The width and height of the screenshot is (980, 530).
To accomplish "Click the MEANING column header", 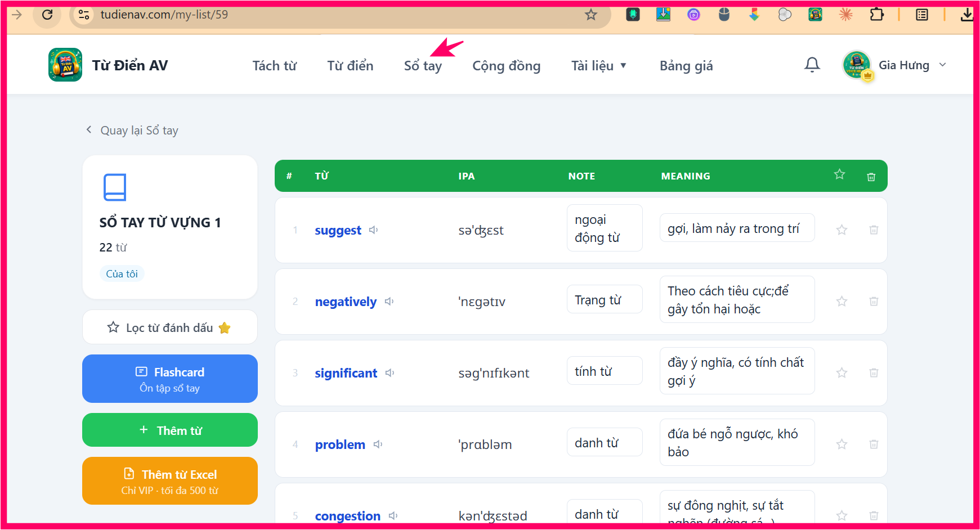I will (x=686, y=176).
